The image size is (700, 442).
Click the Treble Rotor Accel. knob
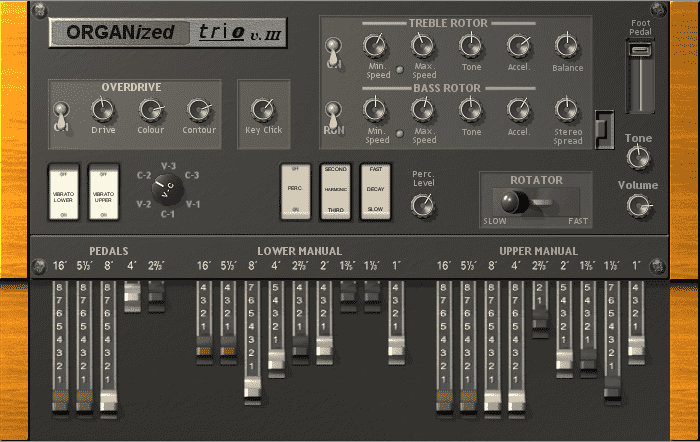(518, 46)
